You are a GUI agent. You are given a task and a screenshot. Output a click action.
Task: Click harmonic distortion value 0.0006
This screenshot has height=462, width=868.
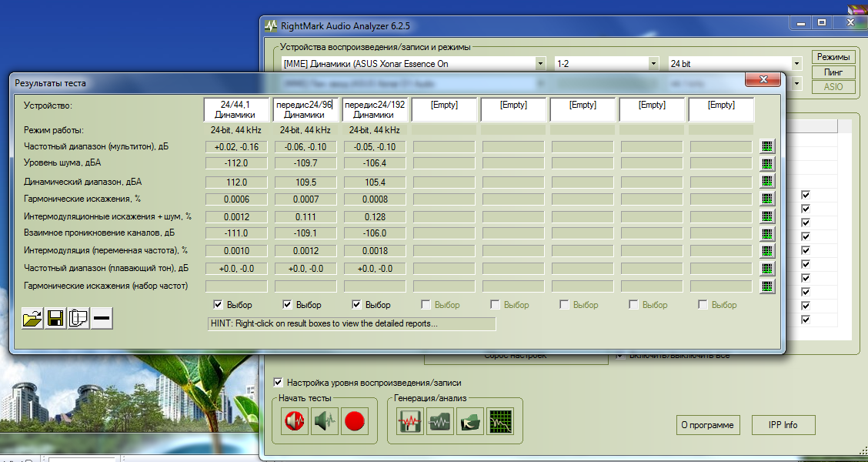(236, 199)
